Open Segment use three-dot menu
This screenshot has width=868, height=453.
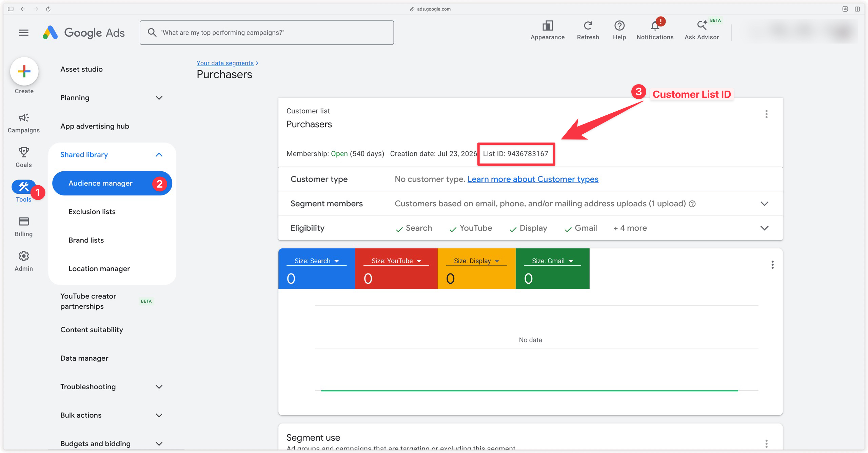click(766, 443)
